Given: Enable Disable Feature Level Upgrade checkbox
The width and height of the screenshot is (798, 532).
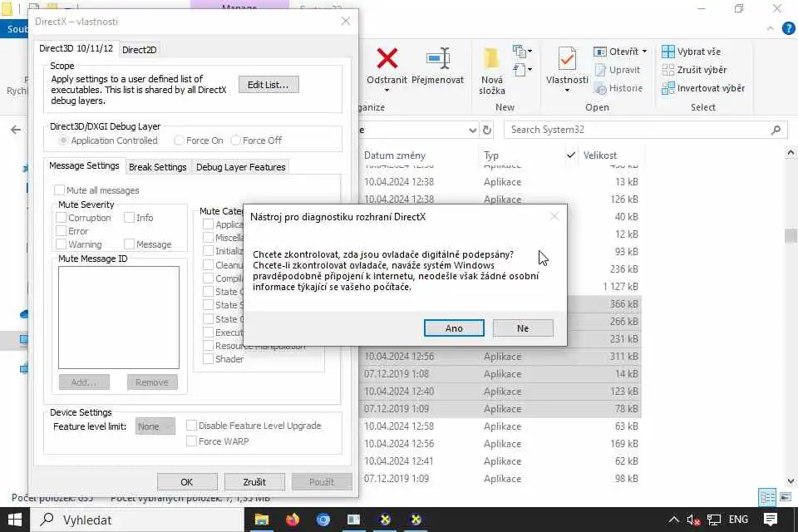Looking at the screenshot, I should coord(191,425).
